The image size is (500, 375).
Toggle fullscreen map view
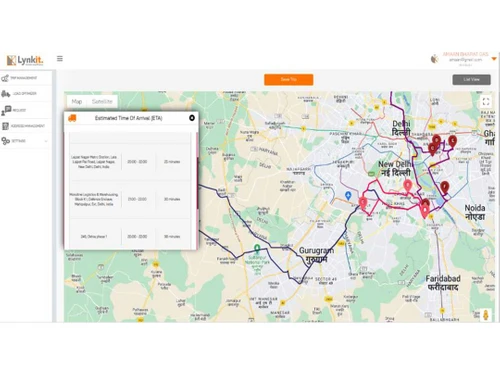click(486, 102)
